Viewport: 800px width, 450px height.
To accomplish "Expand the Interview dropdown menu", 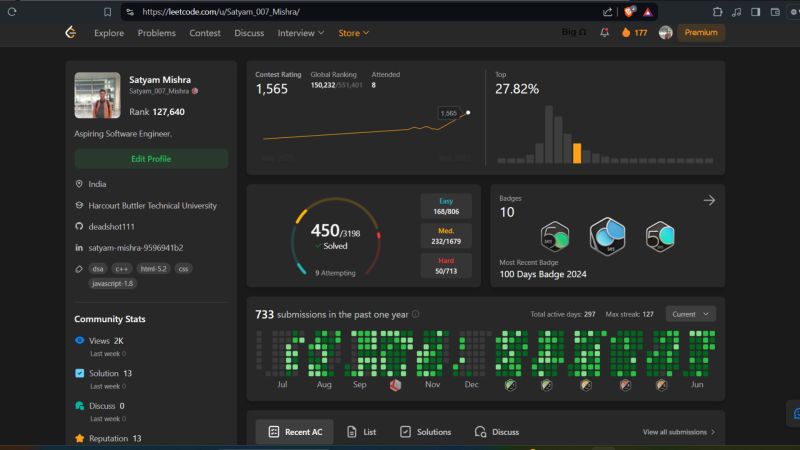I will [x=301, y=33].
